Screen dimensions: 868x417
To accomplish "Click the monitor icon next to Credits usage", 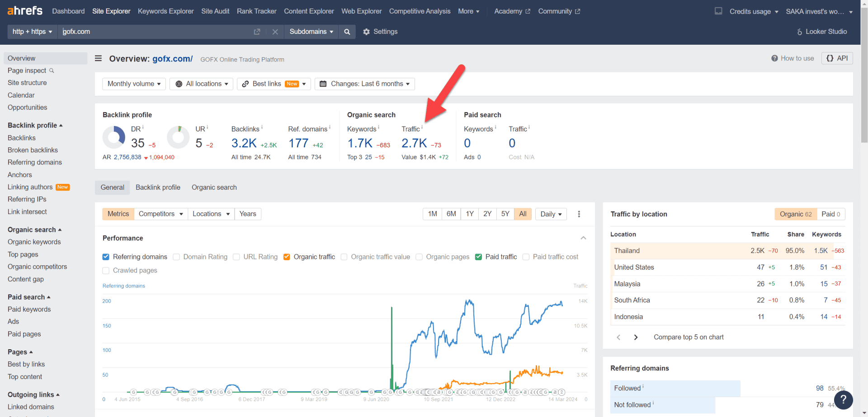I will click(718, 11).
